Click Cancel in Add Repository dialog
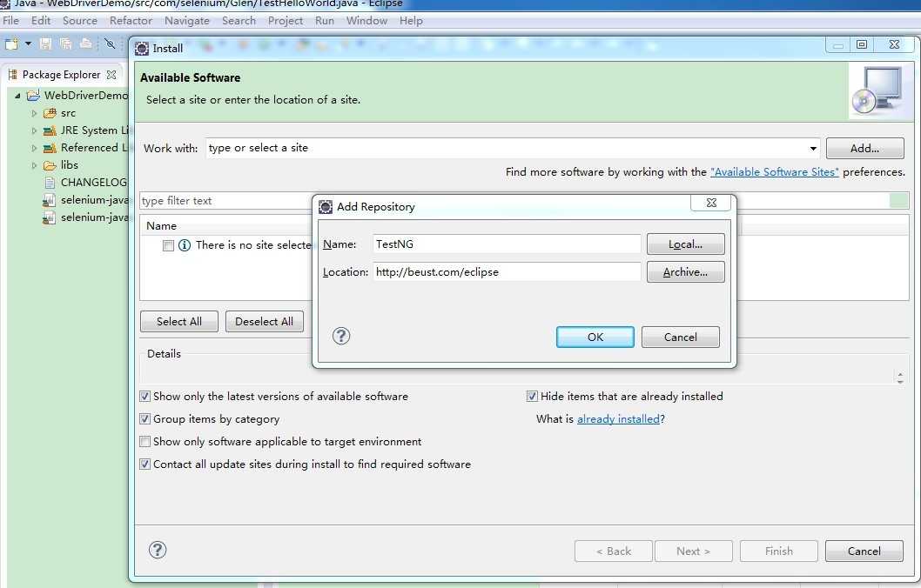 (x=680, y=337)
